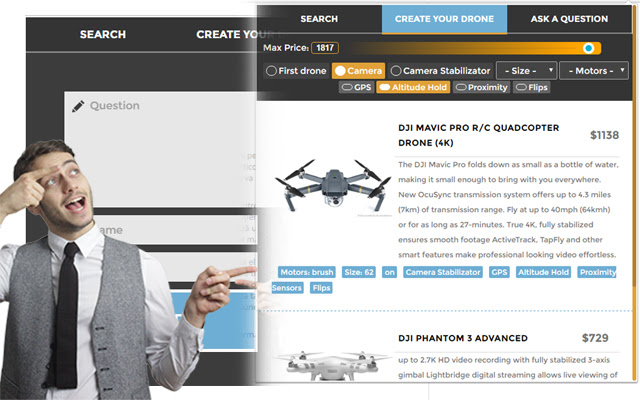Open the SEARCH tab in front panel

319,19
